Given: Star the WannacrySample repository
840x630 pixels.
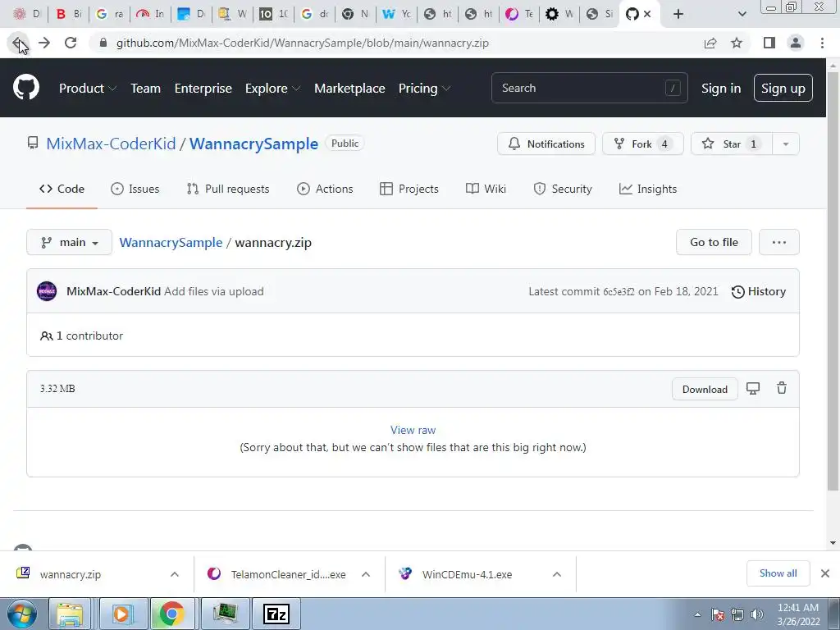Looking at the screenshot, I should point(732,144).
